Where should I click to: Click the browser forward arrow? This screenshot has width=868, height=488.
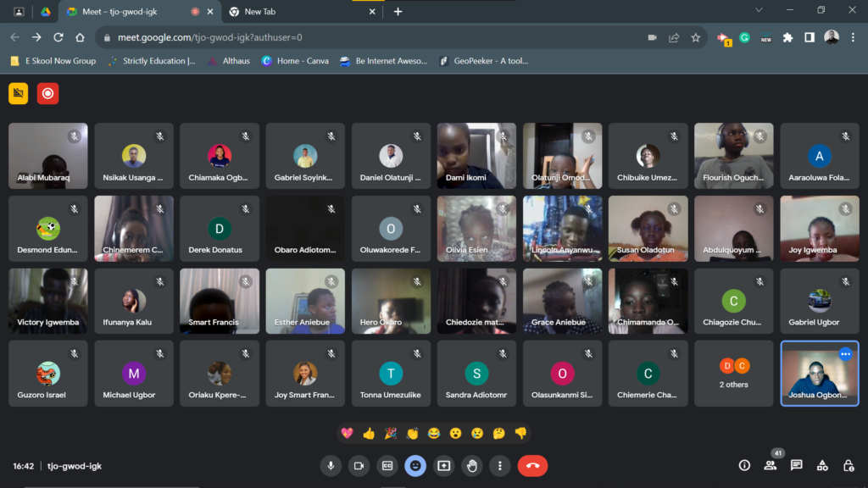[x=36, y=37]
